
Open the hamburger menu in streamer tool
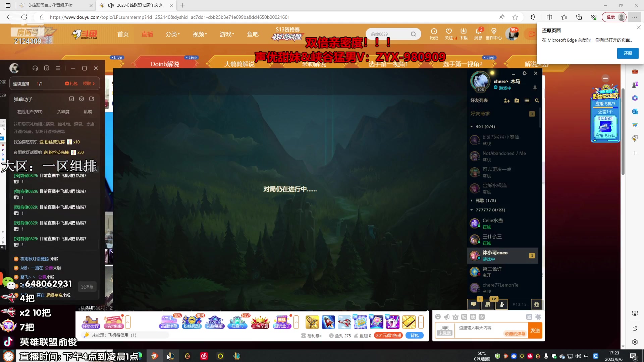58,68
